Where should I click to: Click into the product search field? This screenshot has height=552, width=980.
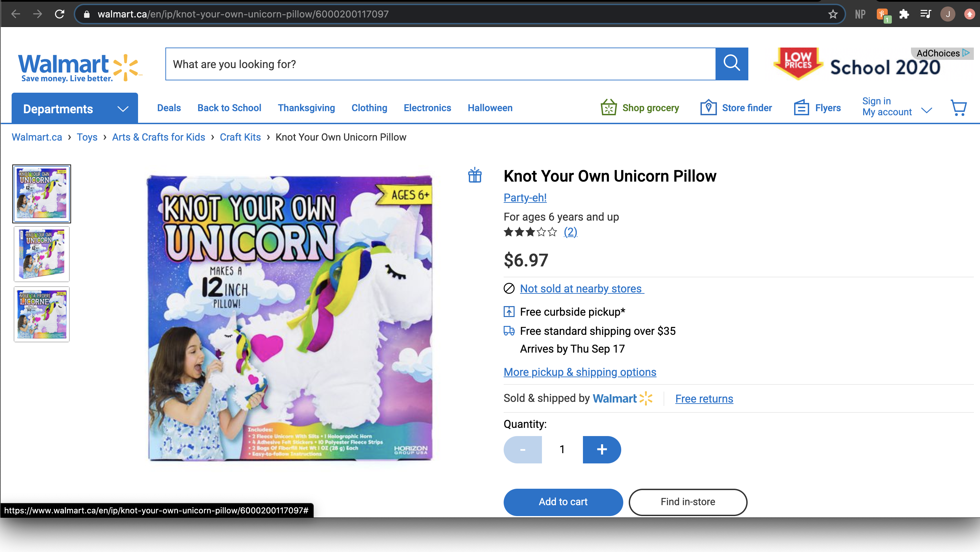coord(440,64)
